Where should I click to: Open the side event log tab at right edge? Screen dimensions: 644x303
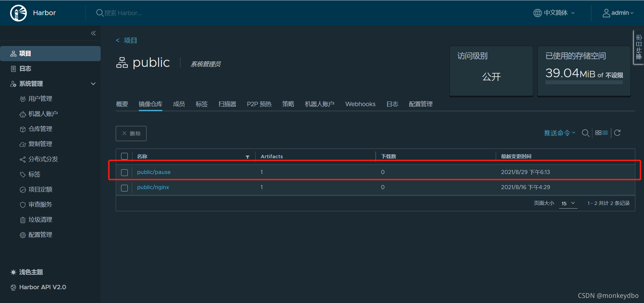(639, 47)
